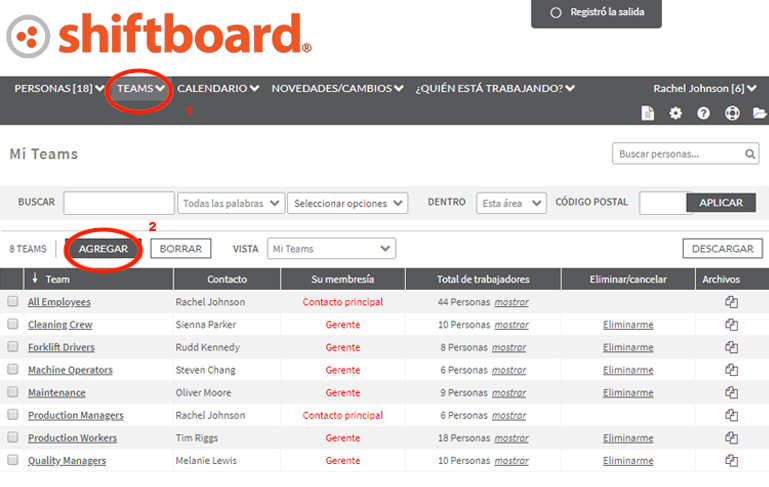Image resolution: width=769 pixels, height=487 pixels.
Task: Check the Maintenance checkbox
Action: coord(13,391)
